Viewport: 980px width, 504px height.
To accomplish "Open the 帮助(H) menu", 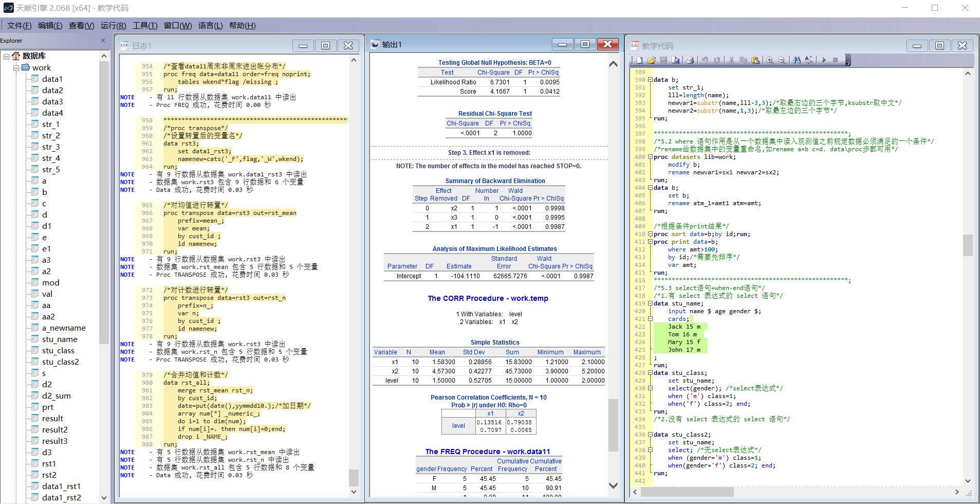I will coord(243,26).
